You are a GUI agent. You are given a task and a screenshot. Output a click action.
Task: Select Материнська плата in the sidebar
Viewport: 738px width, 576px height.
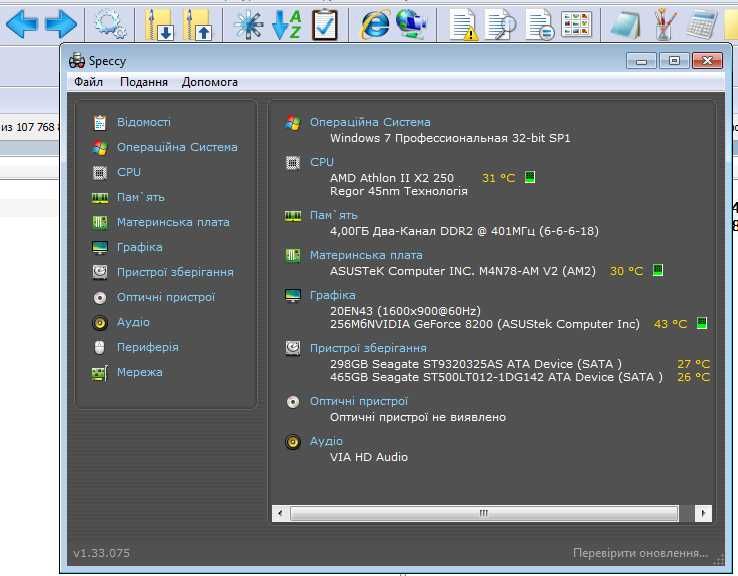[173, 222]
